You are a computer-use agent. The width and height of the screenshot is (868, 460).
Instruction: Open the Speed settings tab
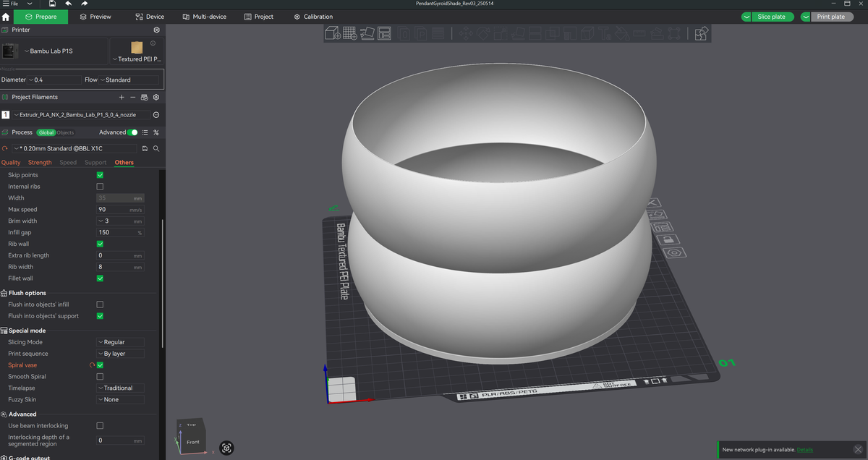pos(68,163)
